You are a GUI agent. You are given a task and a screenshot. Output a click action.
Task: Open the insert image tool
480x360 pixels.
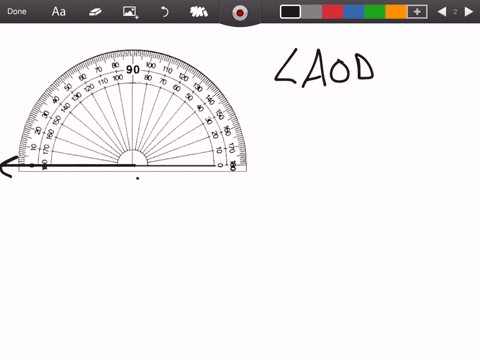(x=130, y=12)
